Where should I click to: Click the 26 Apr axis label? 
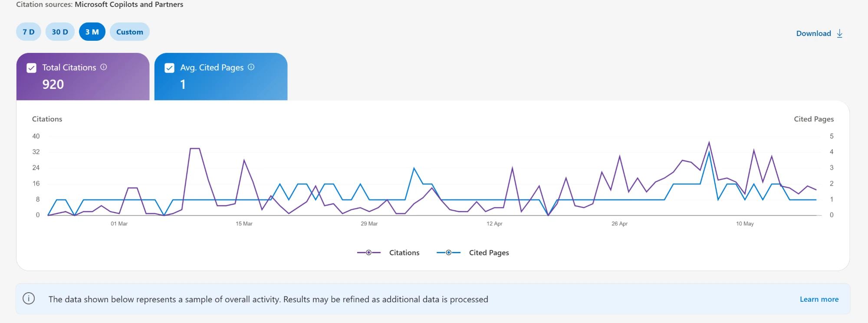[619, 224]
